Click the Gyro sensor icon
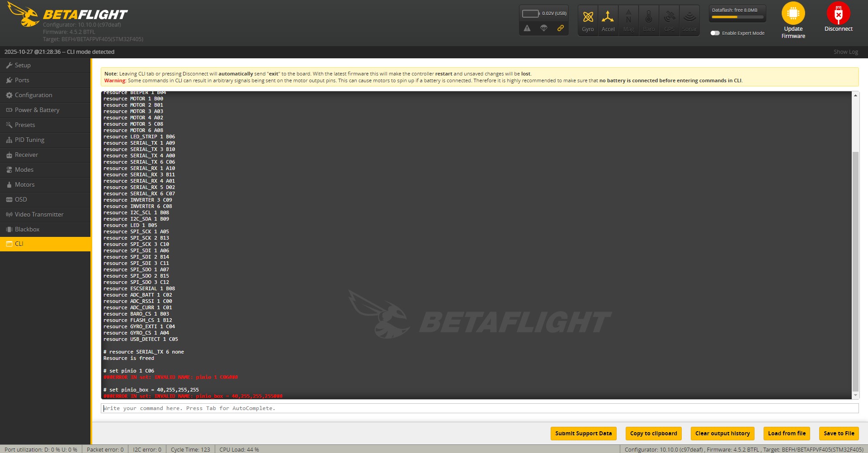This screenshot has height=453, width=868. point(588,18)
